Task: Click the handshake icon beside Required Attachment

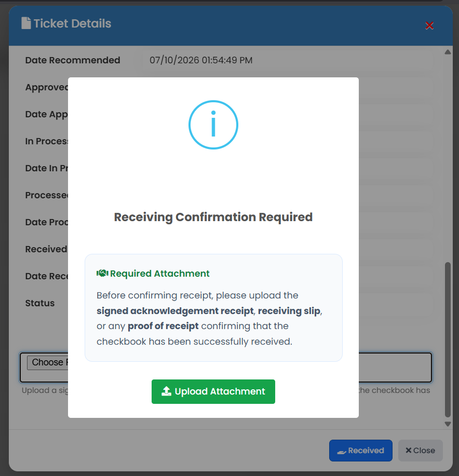Action: tap(102, 273)
